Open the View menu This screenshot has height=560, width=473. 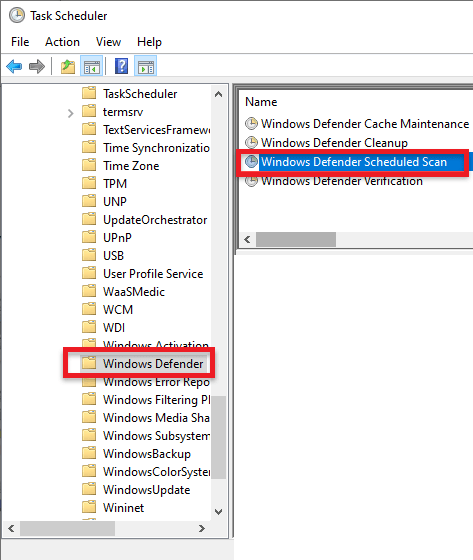108,42
